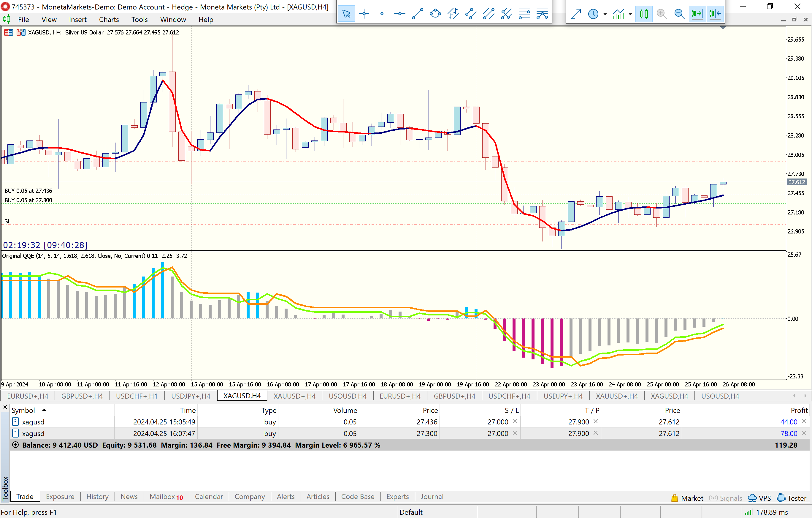Close the 27.436 buy position
Viewport: 812px width, 518px height.
804,421
